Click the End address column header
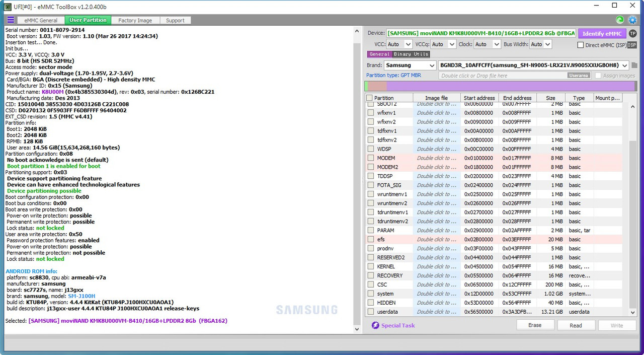Screen dimensions: 644x355 pyautogui.click(x=518, y=98)
